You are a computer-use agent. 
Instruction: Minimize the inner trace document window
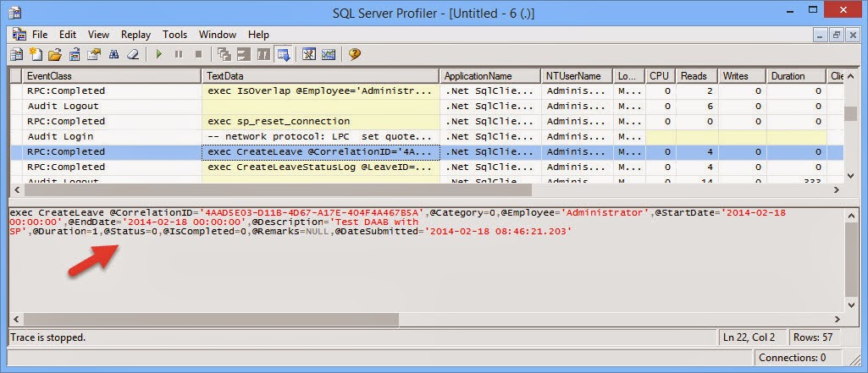(821, 35)
